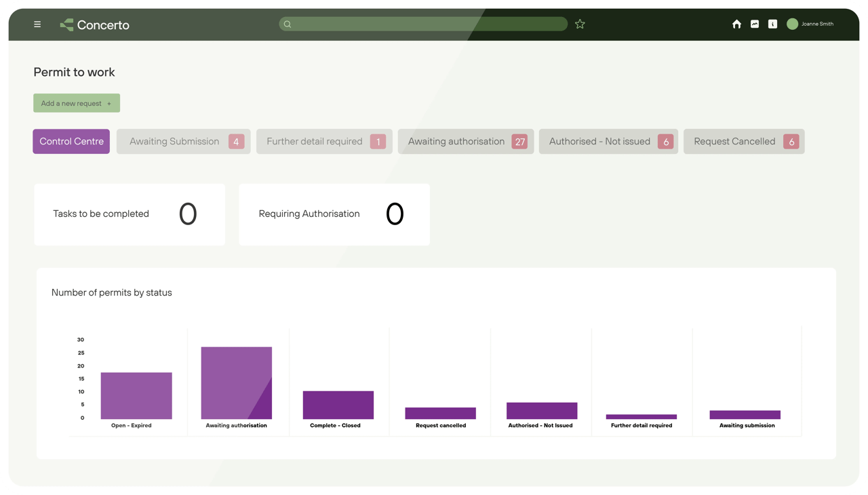
Task: Select the Control Centre tab
Action: tap(71, 142)
